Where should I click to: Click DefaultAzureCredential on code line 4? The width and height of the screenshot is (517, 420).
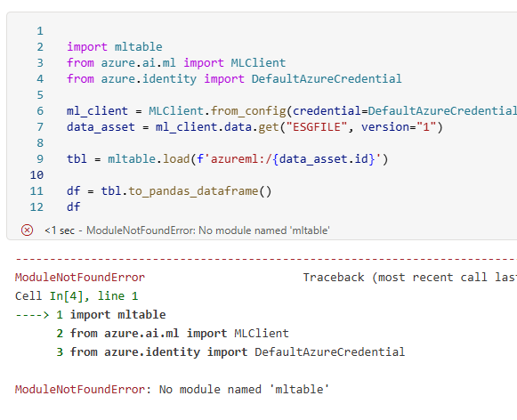pyautogui.click(x=327, y=79)
